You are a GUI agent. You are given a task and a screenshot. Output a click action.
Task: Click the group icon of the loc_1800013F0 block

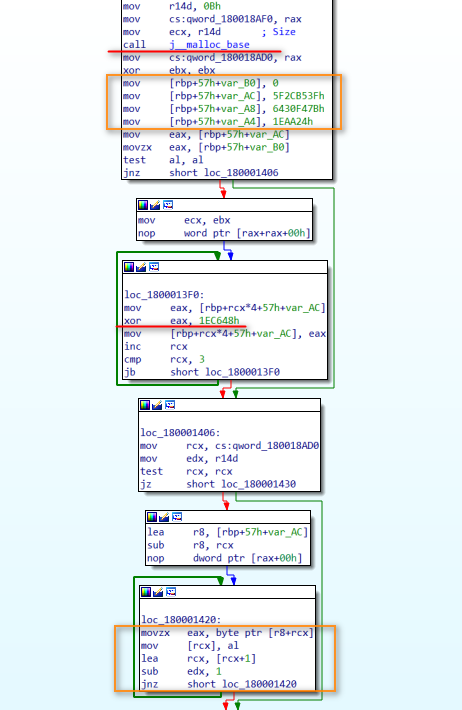[x=154, y=267]
